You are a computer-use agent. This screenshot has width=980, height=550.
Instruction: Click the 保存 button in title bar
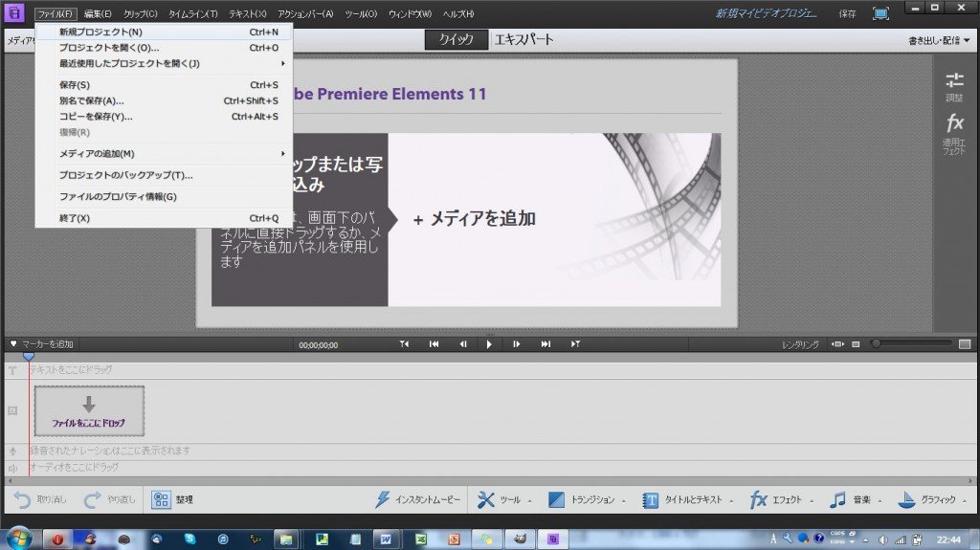[x=848, y=13]
